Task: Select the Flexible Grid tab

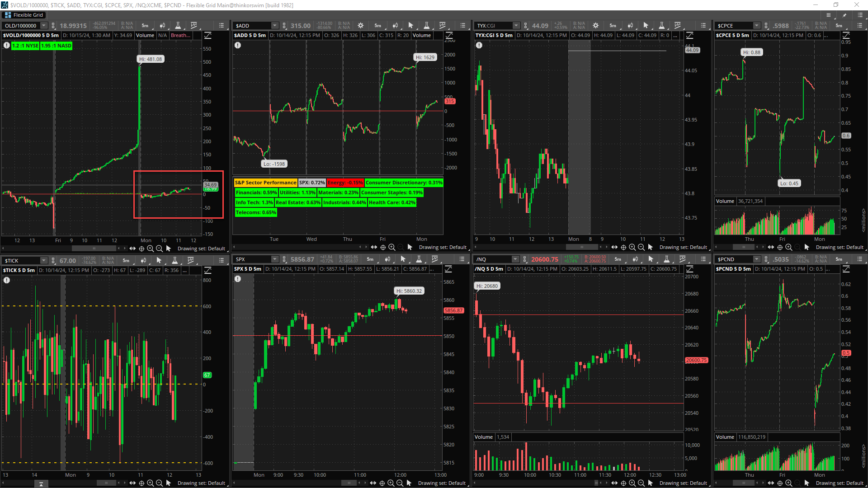Action: tap(24, 15)
